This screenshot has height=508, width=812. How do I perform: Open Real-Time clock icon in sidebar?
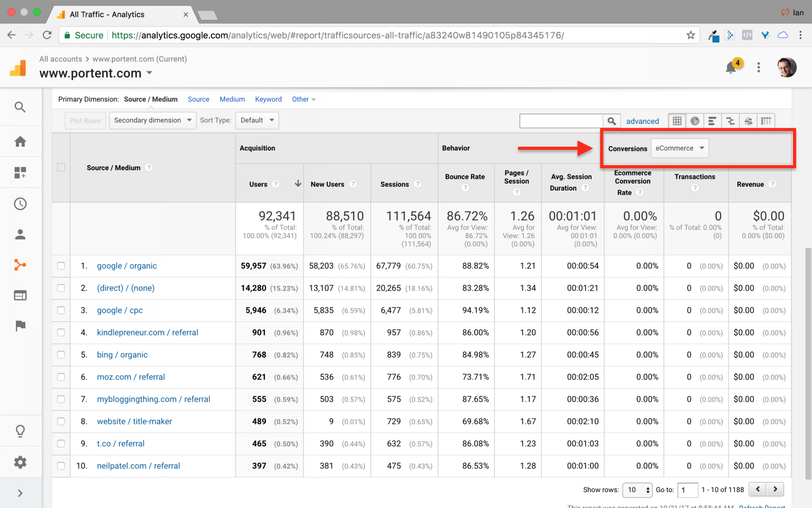click(20, 204)
